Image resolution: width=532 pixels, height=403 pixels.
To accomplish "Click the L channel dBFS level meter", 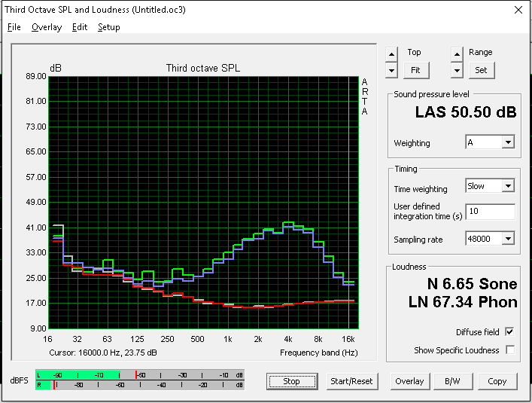I will tap(140, 375).
